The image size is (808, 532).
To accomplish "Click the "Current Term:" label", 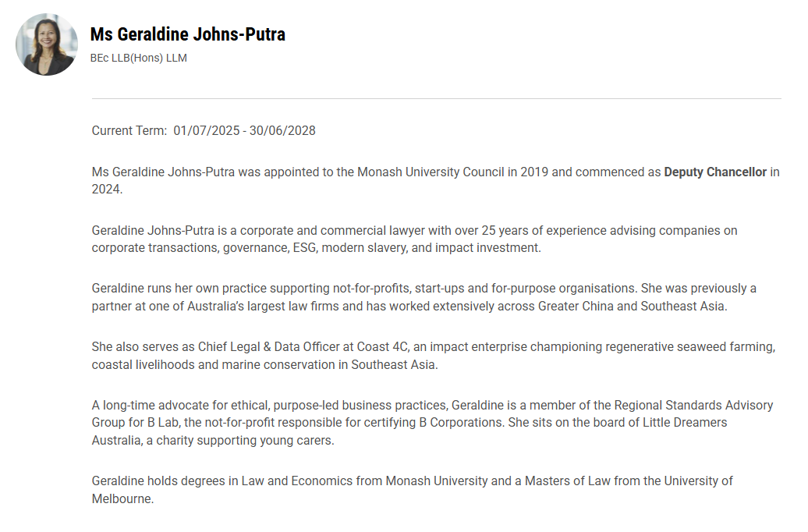I will coord(129,130).
